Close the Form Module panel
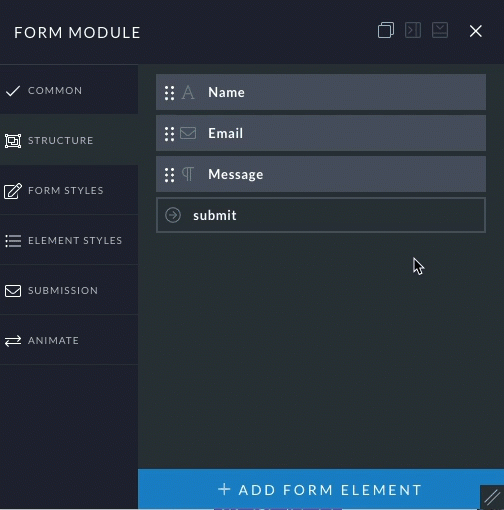 point(476,31)
